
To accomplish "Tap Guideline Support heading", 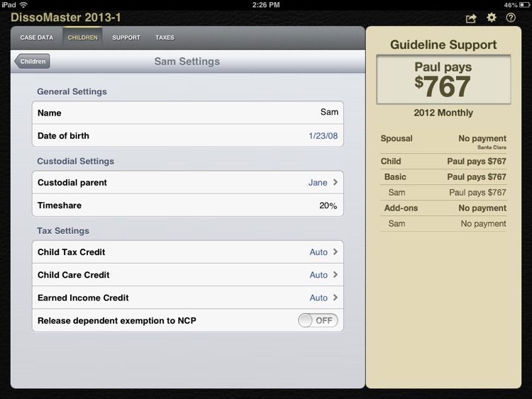I will (443, 45).
